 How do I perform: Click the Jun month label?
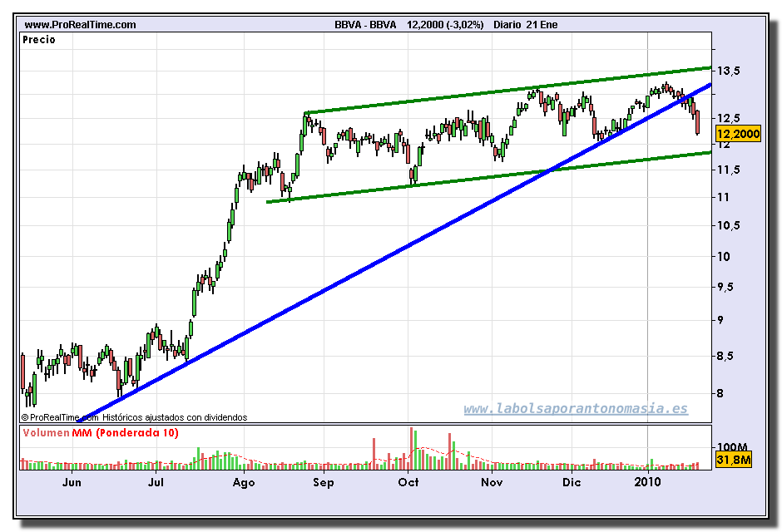point(72,482)
